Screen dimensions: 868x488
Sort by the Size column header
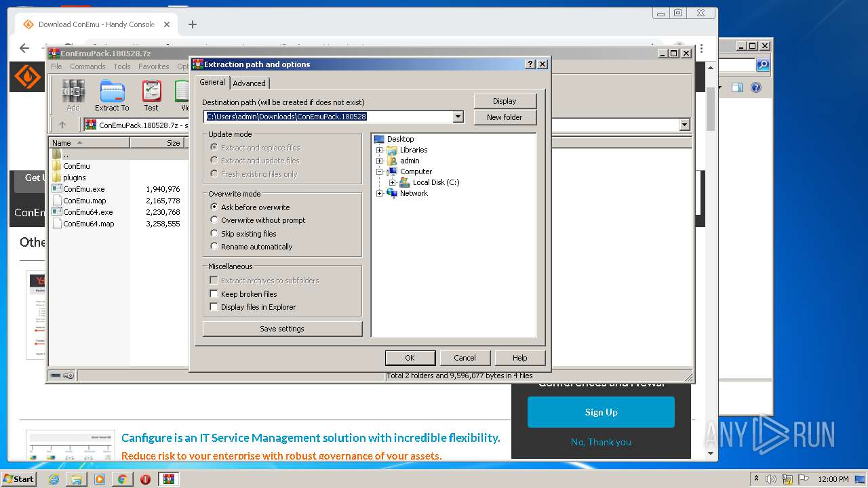[x=157, y=143]
